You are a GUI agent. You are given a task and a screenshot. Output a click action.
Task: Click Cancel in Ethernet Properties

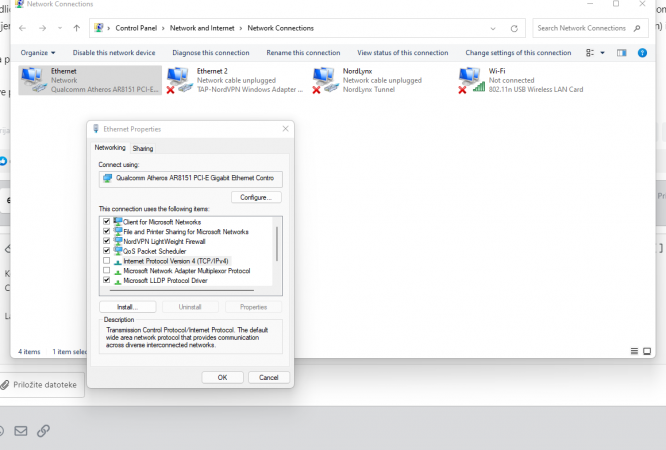point(268,377)
